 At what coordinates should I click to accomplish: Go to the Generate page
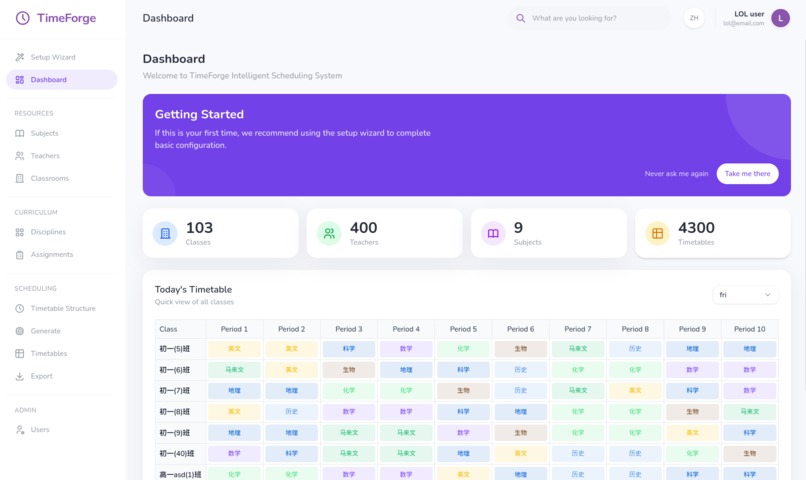tap(62, 331)
